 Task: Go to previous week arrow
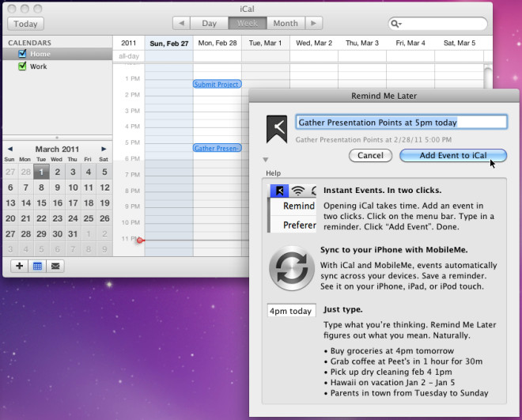[182, 24]
